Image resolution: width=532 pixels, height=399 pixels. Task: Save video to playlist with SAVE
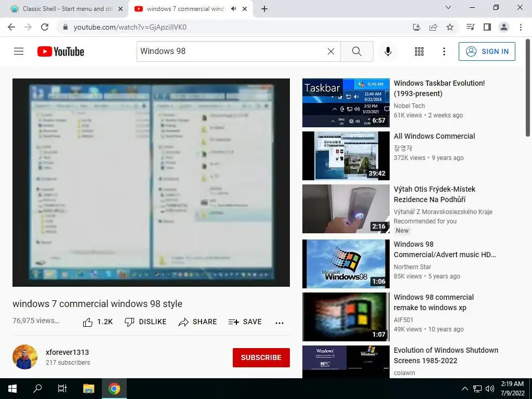(245, 322)
